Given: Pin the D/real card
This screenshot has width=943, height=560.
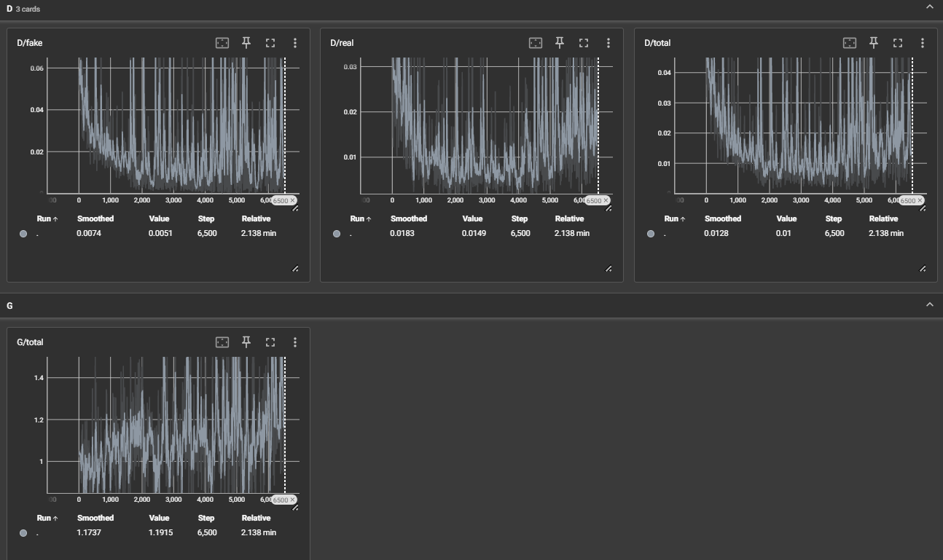Looking at the screenshot, I should [x=560, y=43].
